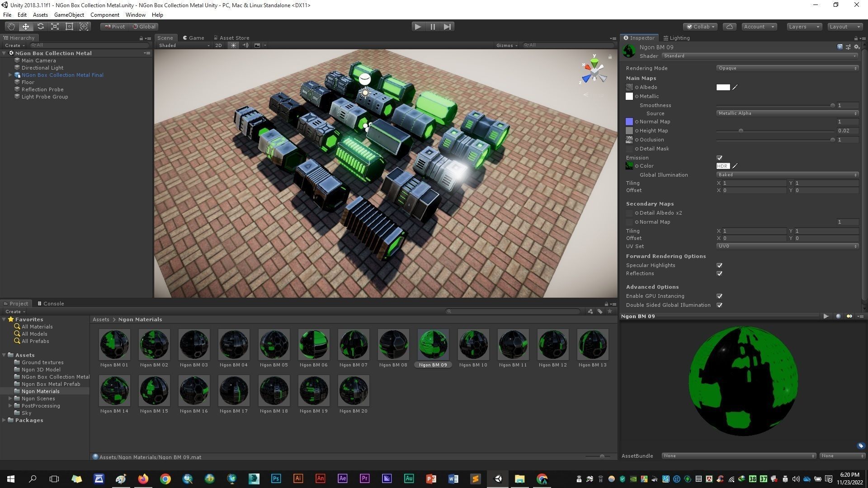This screenshot has height=488, width=868.
Task: Toggle Enable GPU Instancing checkbox
Action: coord(719,296)
